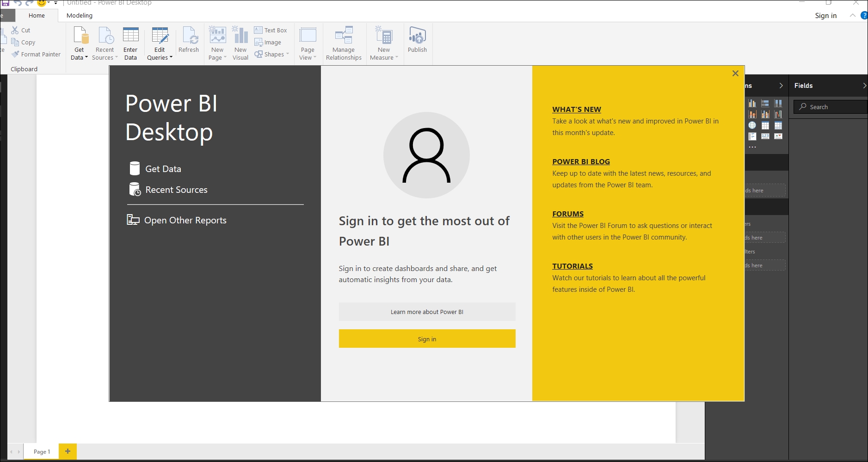Switch to the Home ribbon tab
868x462 pixels.
click(x=37, y=15)
